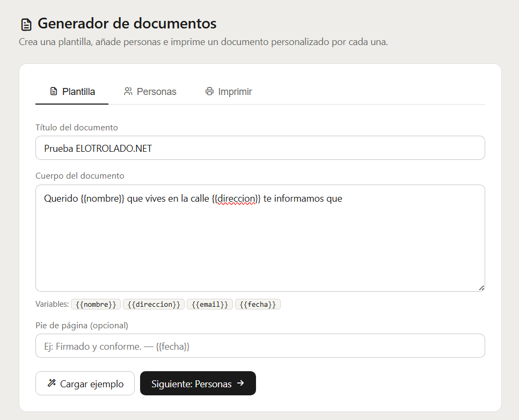Click the Variables: label text
The height and width of the screenshot is (420, 519).
tap(52, 304)
